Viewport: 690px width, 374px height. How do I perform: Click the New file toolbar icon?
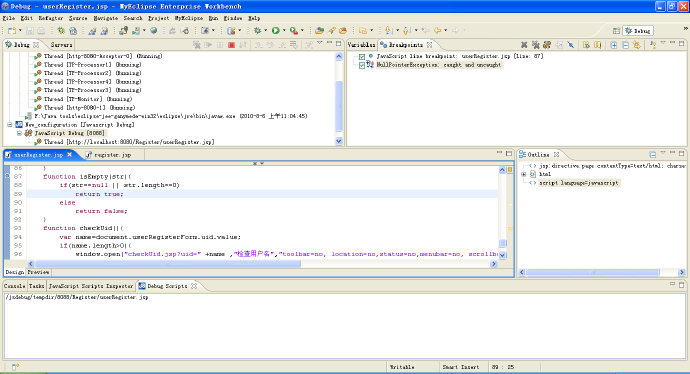[11, 30]
